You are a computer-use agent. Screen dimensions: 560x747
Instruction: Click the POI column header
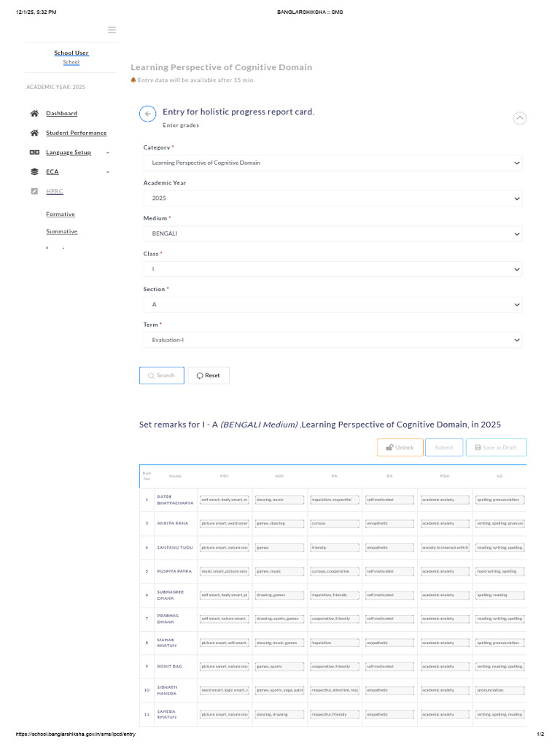coord(225,476)
